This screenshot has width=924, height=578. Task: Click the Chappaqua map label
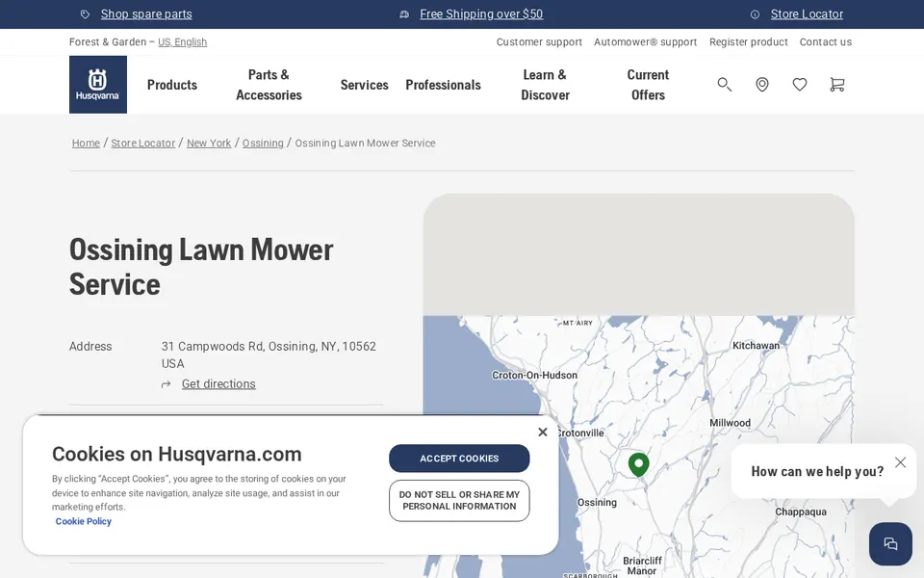(800, 512)
